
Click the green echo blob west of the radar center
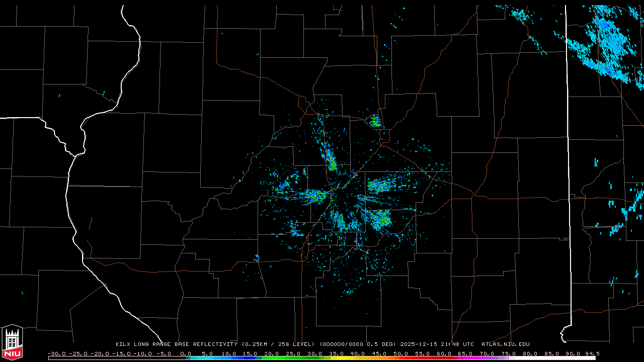tap(316, 196)
